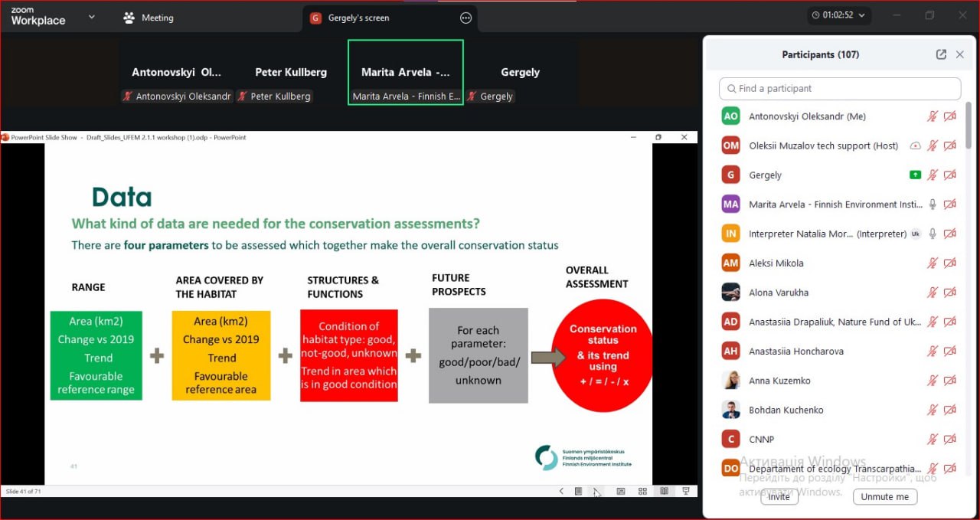Click CNNP camera-off icon
Screen dimensions: 980x520
click(950, 439)
